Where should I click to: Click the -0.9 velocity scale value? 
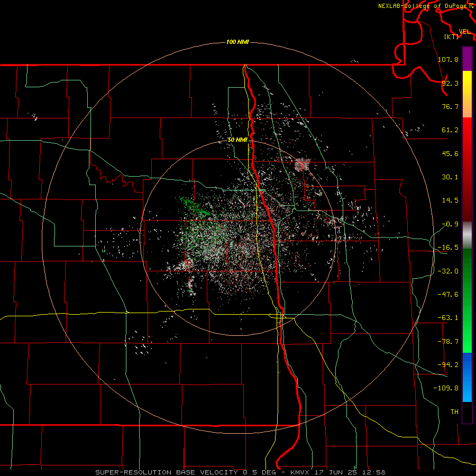click(x=450, y=224)
